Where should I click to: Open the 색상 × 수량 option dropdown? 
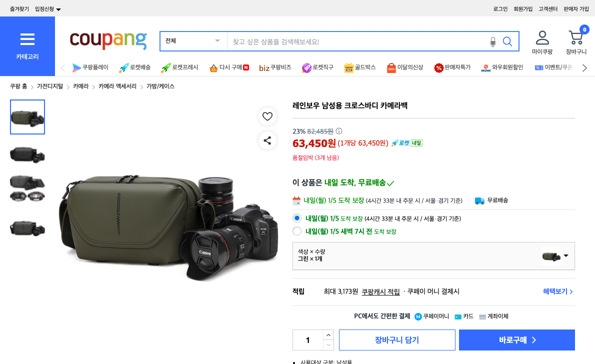[x=565, y=255]
